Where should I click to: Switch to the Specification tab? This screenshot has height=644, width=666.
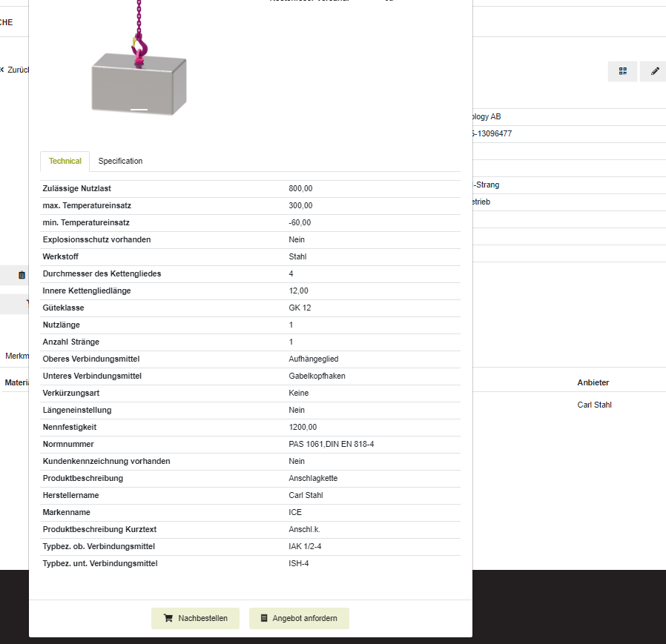click(120, 161)
